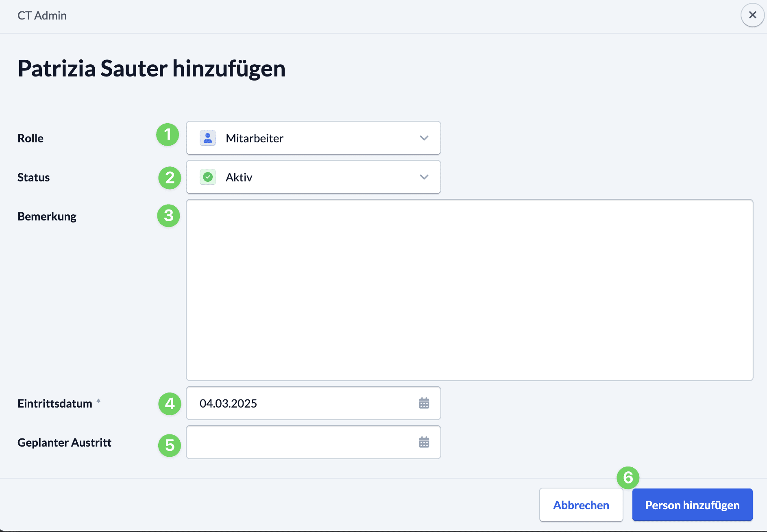Screen dimensions: 767x532
Task: Click the CT Admin header label
Action: 42,15
